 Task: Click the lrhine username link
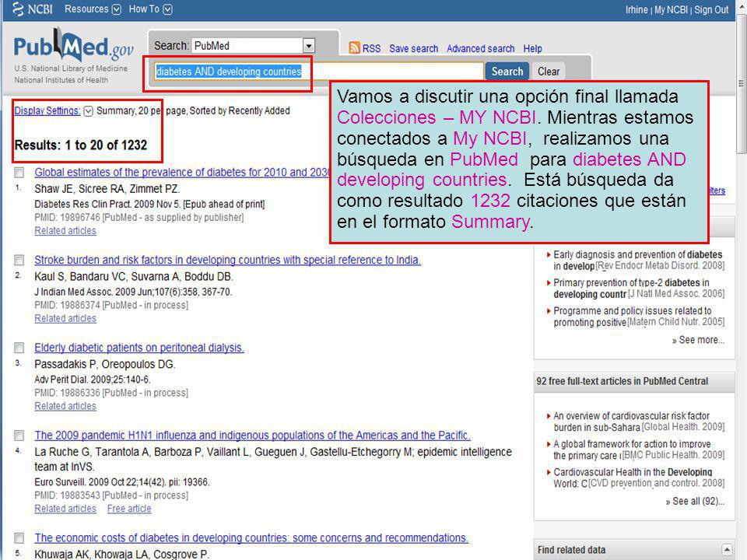click(x=637, y=9)
